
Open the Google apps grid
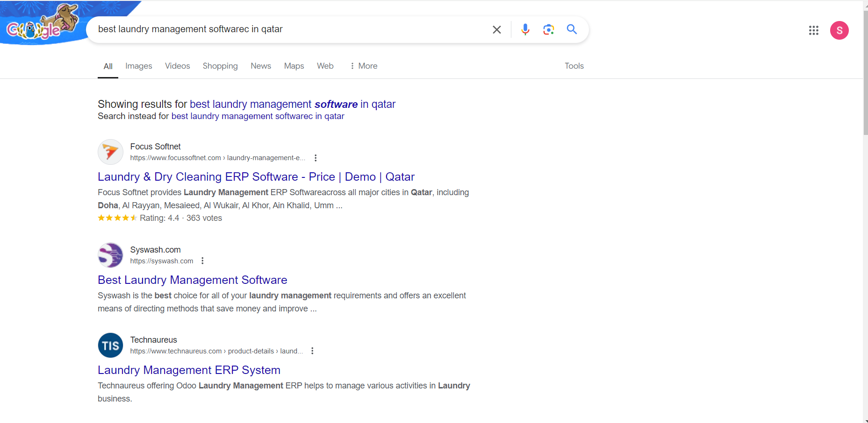[814, 30]
